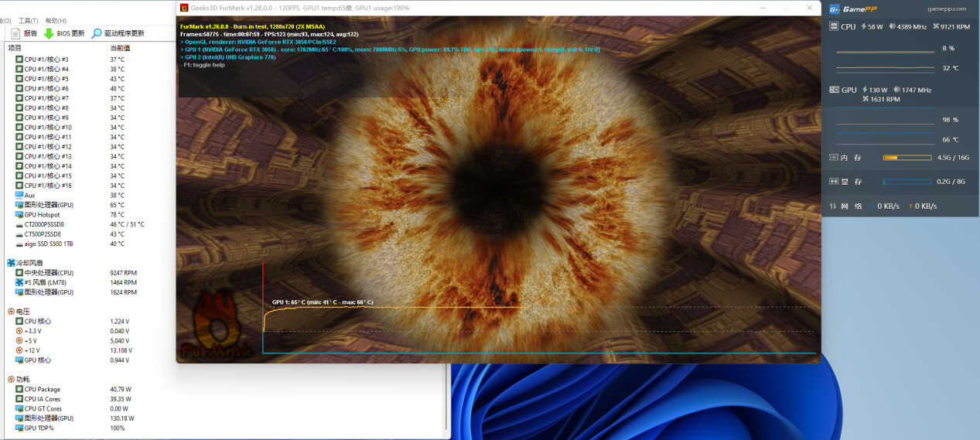The image size is (980, 440).
Task: Open the 工具(T) menu
Action: coord(28,21)
